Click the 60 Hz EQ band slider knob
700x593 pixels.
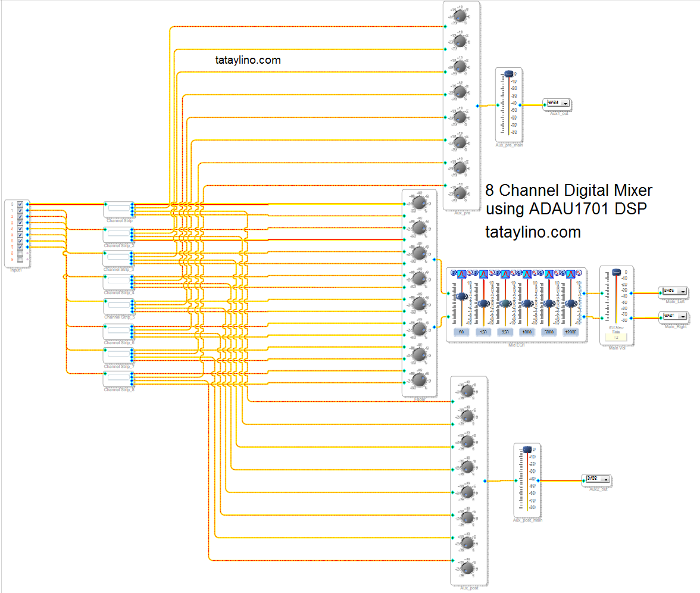(x=462, y=295)
